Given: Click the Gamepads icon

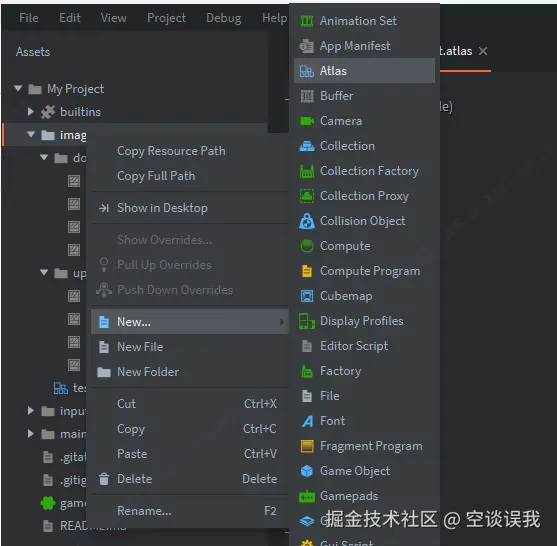Looking at the screenshot, I should point(307,496).
